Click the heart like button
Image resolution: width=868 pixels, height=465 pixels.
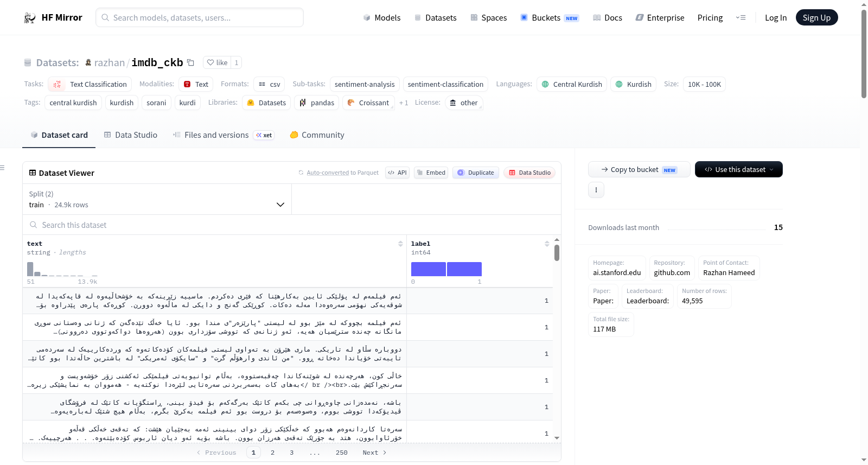click(217, 62)
